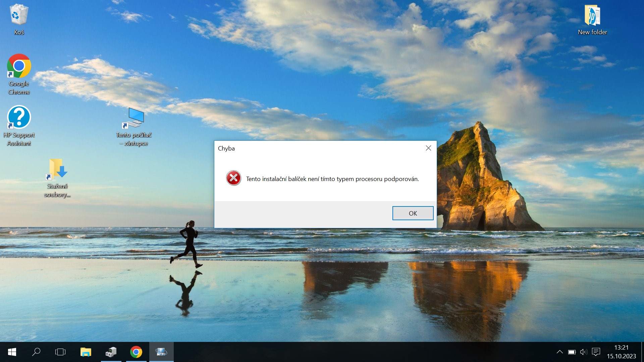This screenshot has width=644, height=362.
Task: Select the HP Support Assistant shortcut
Action: click(19, 117)
